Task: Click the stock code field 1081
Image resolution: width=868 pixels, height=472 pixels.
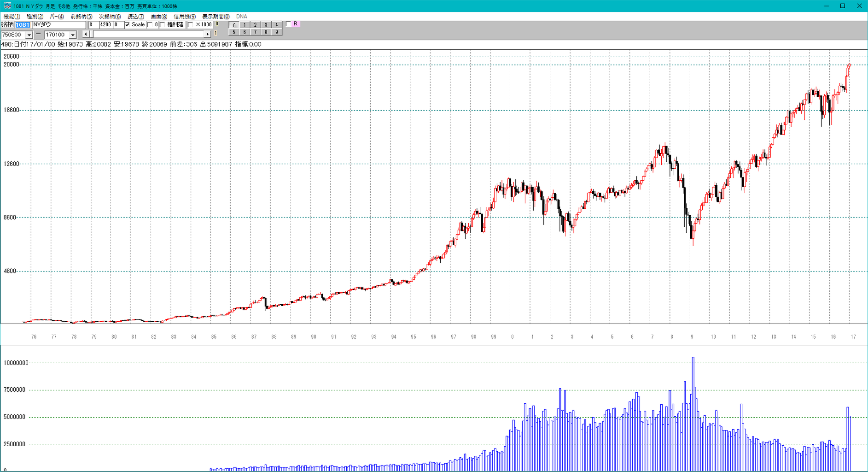Action: [23, 25]
